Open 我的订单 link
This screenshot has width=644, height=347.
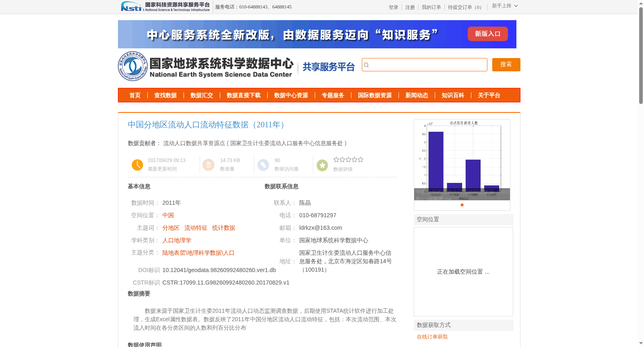coord(431,7)
